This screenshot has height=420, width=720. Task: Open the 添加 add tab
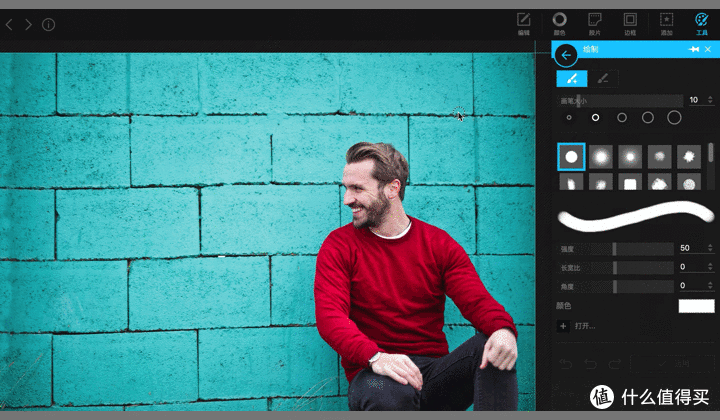coord(666,24)
